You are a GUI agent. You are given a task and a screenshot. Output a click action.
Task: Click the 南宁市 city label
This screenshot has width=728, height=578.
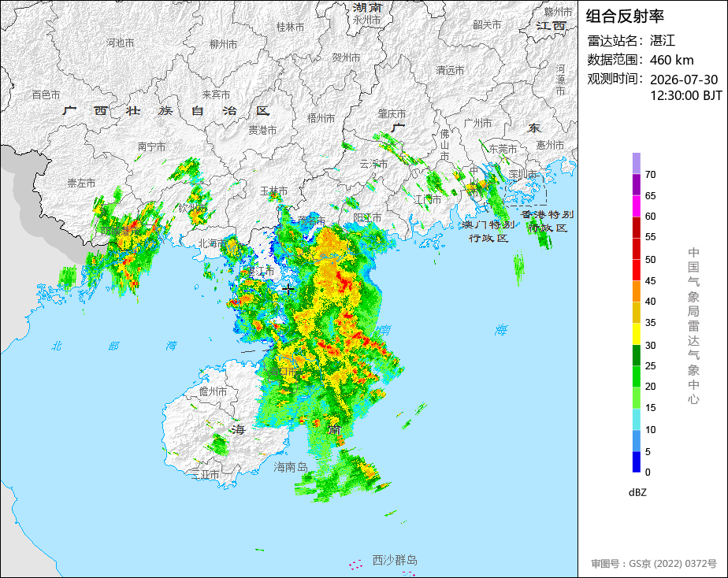[151, 146]
